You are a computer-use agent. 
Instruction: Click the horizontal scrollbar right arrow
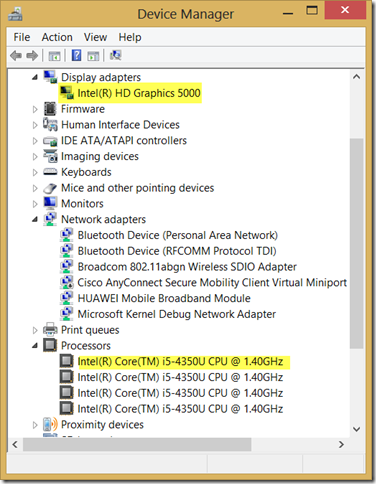click(x=341, y=444)
